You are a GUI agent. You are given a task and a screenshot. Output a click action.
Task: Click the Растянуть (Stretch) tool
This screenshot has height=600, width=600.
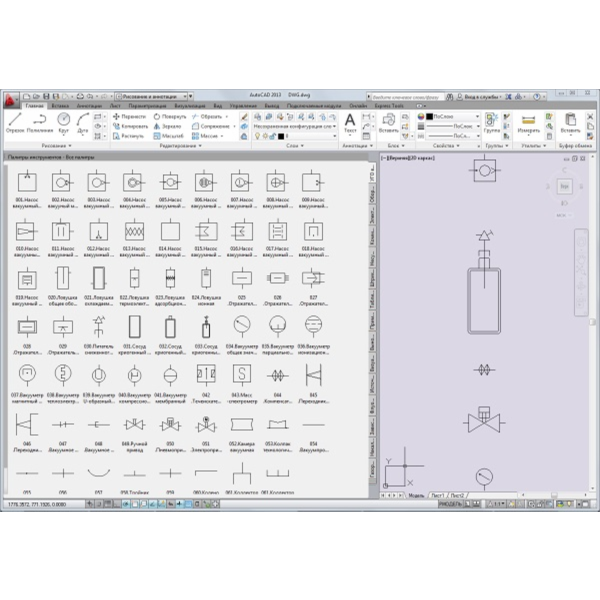click(129, 136)
